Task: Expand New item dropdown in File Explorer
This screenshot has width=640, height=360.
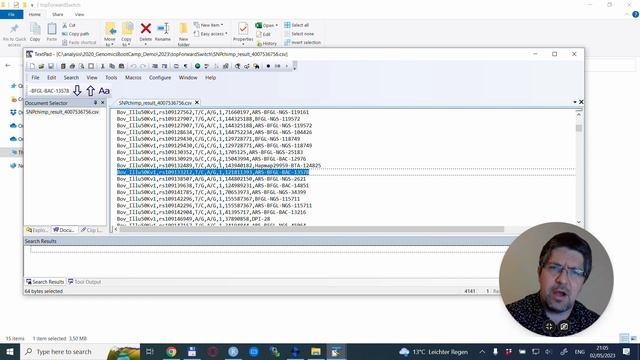Action: coord(209,25)
